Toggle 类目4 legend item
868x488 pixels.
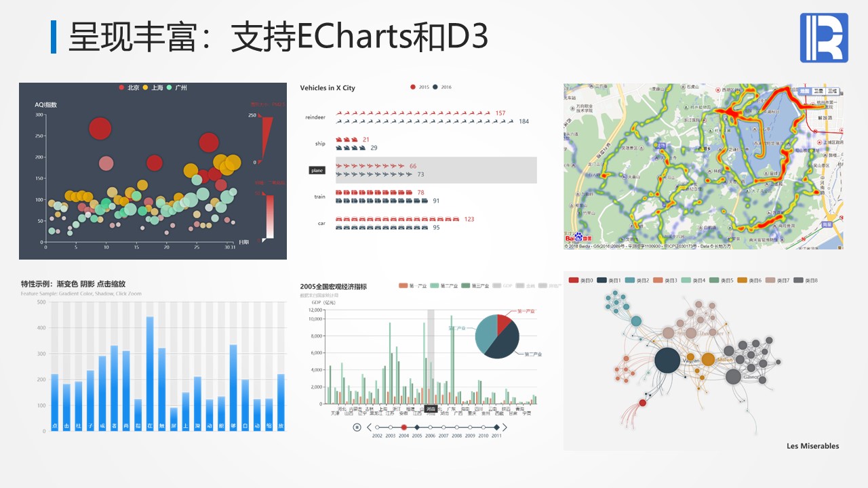(x=694, y=280)
